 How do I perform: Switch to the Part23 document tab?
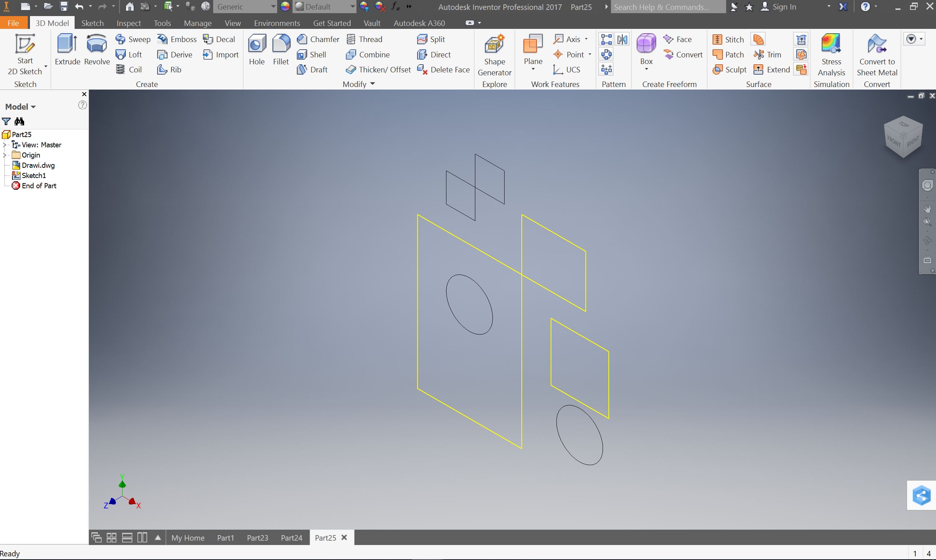[x=257, y=538]
